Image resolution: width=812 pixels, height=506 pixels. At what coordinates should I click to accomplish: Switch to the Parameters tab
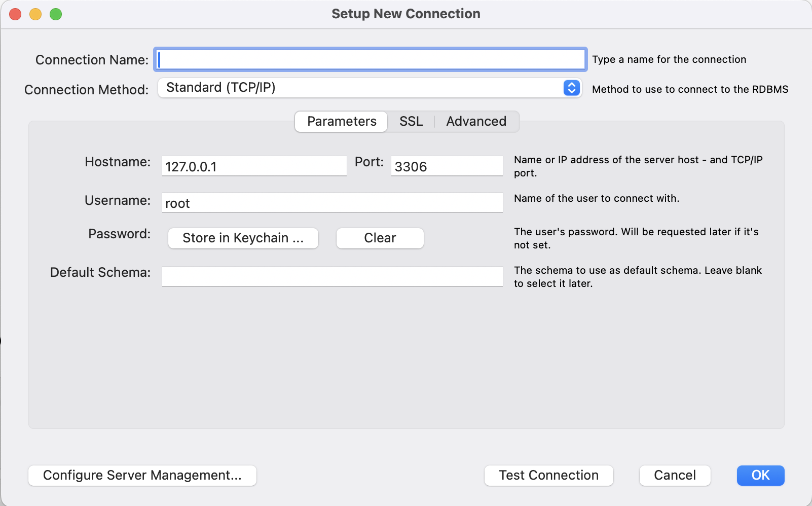click(x=342, y=122)
